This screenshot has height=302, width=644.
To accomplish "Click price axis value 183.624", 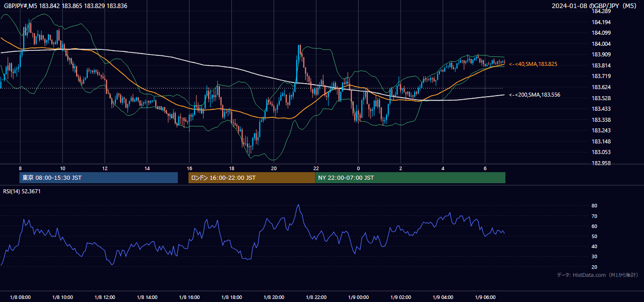I will (601, 87).
